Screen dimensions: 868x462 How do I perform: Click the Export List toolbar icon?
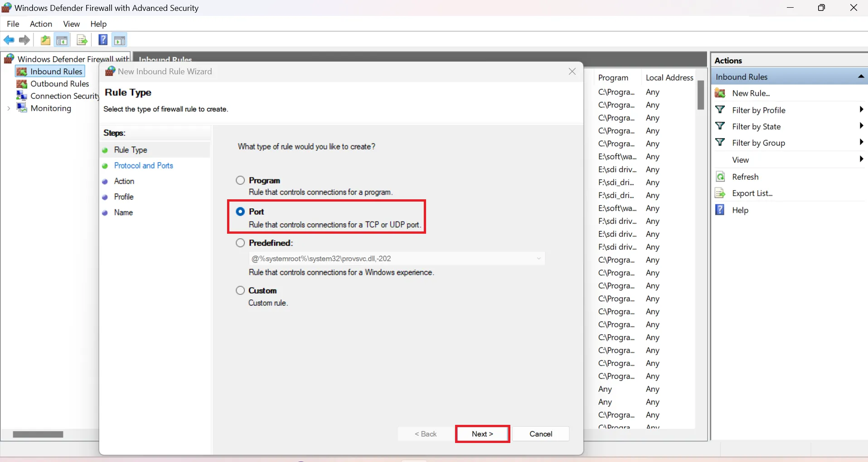[x=82, y=40]
